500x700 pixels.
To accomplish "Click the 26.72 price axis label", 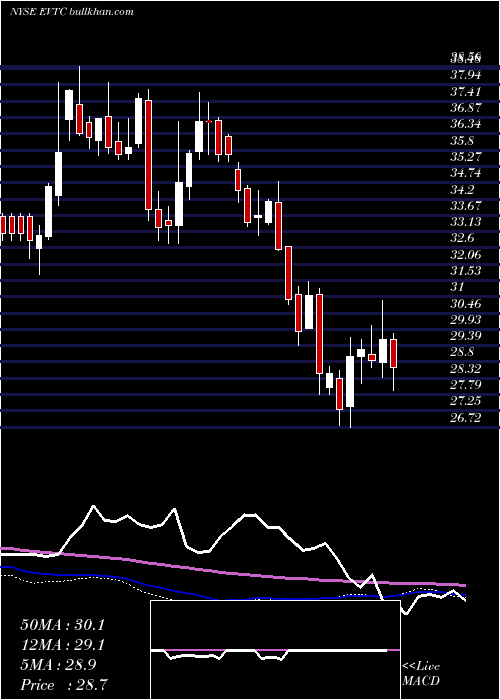I will [466, 417].
